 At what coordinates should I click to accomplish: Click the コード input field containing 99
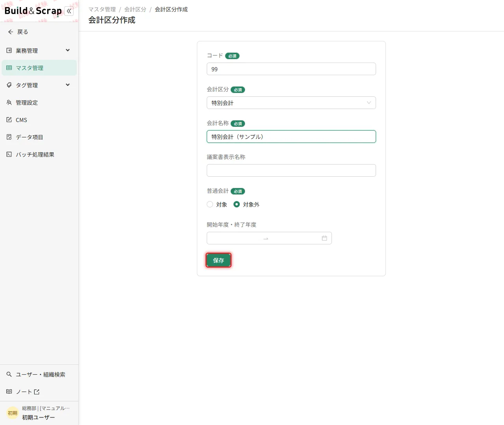point(291,69)
